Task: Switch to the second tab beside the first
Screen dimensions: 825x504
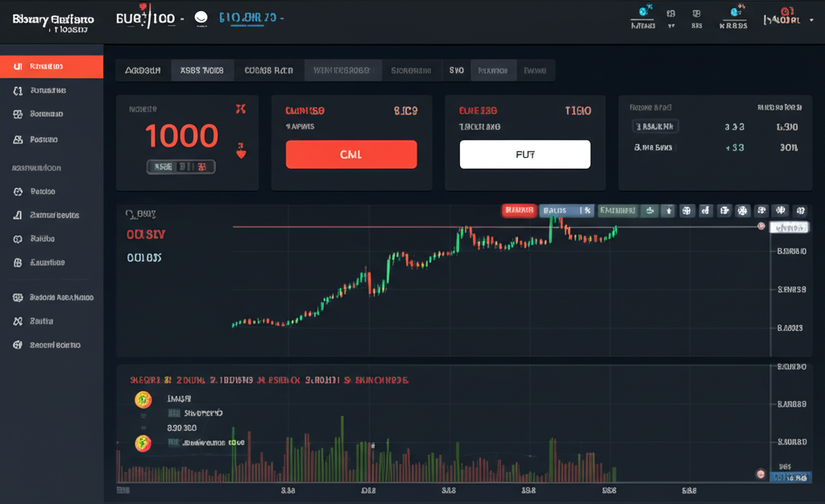Action: coord(201,71)
